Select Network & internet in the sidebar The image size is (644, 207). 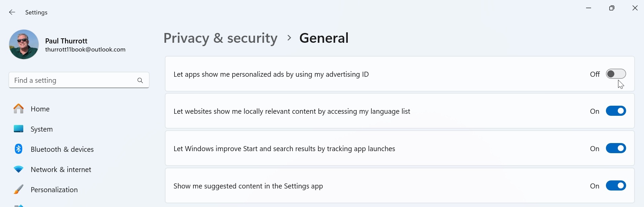pos(61,169)
